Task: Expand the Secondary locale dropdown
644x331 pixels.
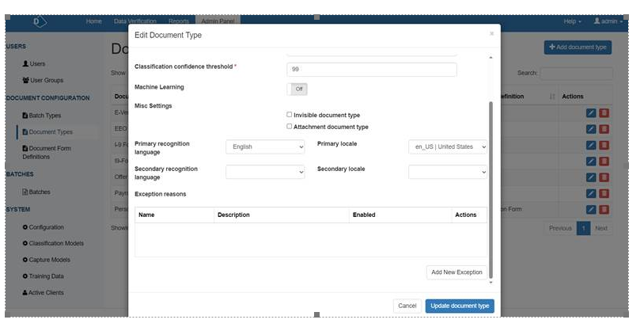Action: tap(448, 172)
